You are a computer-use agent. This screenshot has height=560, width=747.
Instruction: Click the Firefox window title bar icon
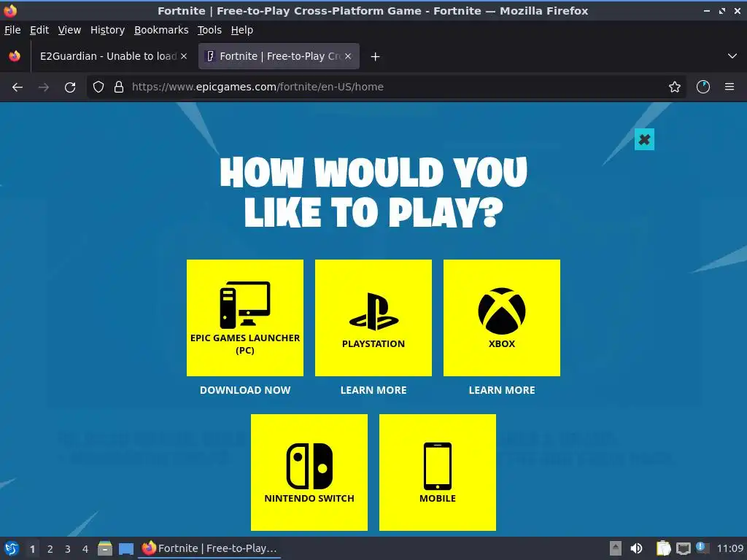10,10
